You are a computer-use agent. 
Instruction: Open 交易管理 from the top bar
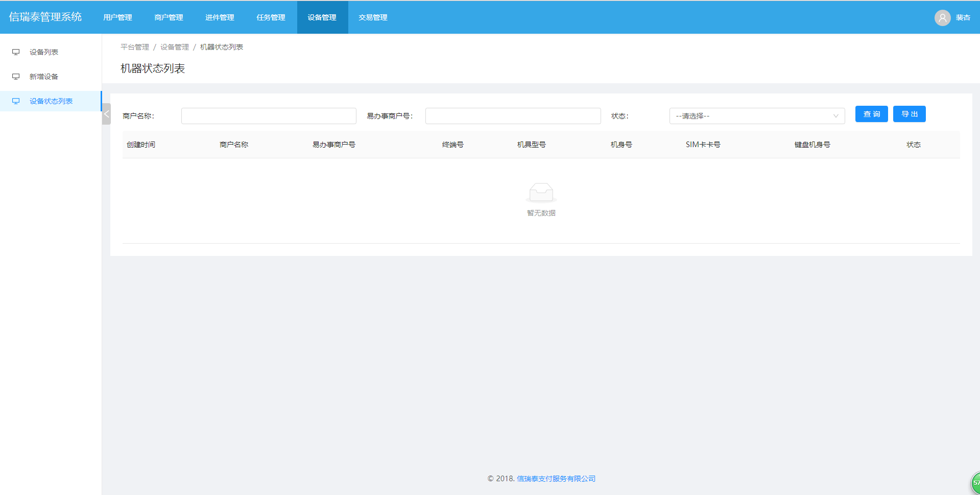[373, 17]
